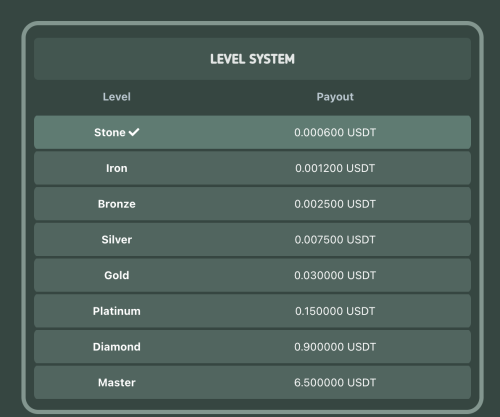Click the 0.150000 USDT payout value
Viewport: 500px width, 417px height.
(335, 311)
